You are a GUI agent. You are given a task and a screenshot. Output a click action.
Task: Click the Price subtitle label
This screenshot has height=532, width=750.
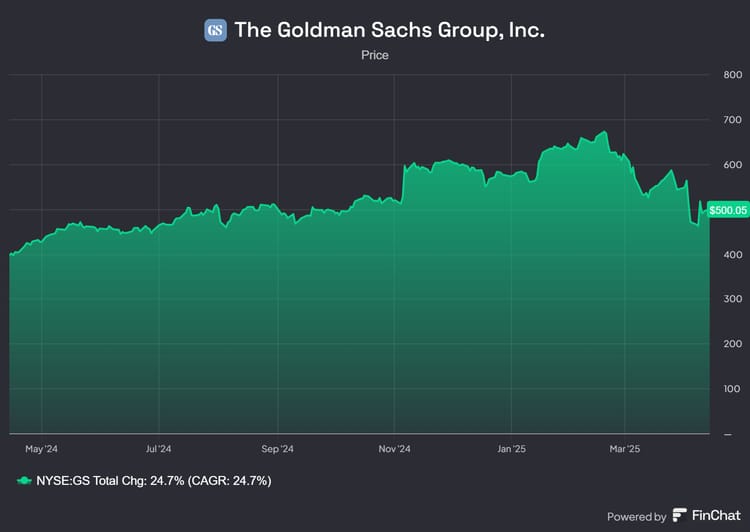pyautogui.click(x=375, y=55)
